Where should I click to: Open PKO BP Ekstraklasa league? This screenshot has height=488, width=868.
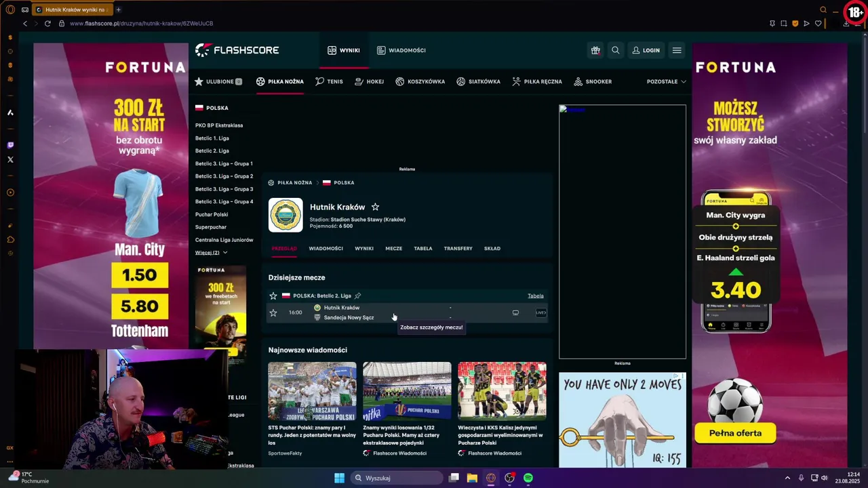(219, 125)
